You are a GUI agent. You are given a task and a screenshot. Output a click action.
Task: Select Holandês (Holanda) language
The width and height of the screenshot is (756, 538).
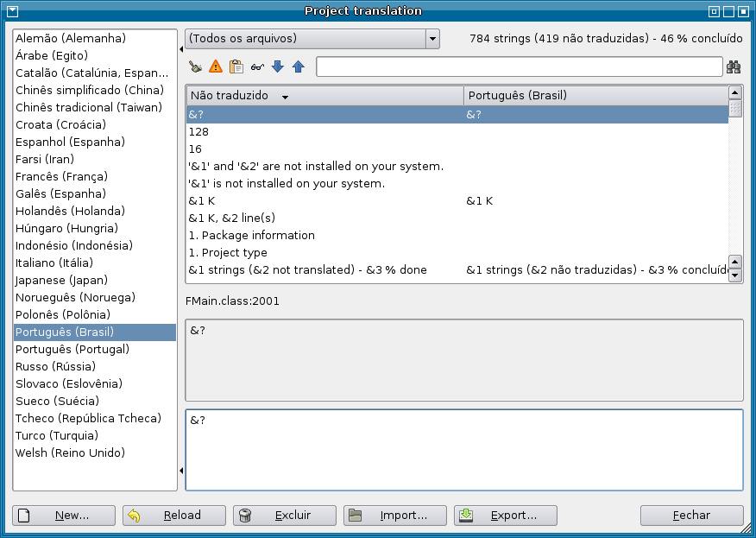point(95,211)
